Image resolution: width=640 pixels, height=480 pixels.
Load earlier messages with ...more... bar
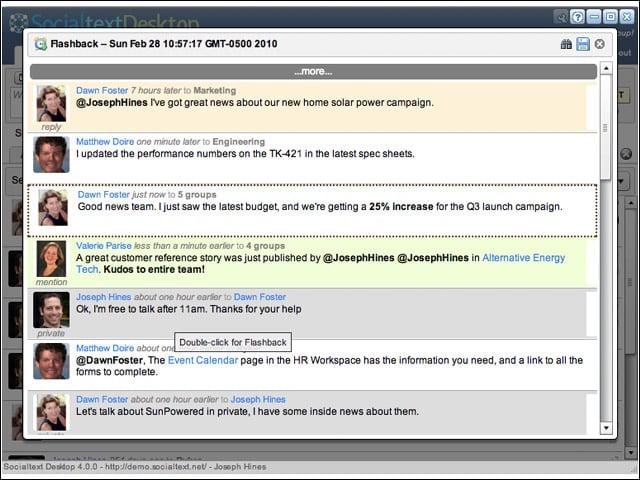(313, 71)
